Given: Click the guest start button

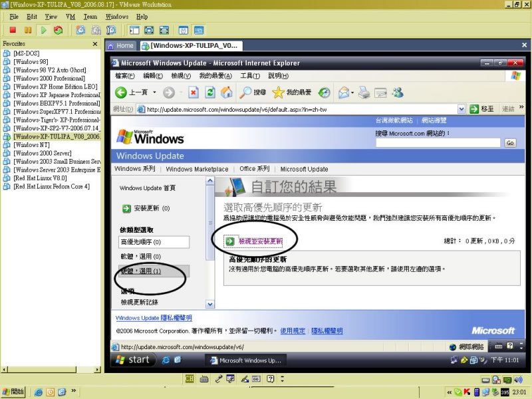Looking at the screenshot, I should [134, 360].
